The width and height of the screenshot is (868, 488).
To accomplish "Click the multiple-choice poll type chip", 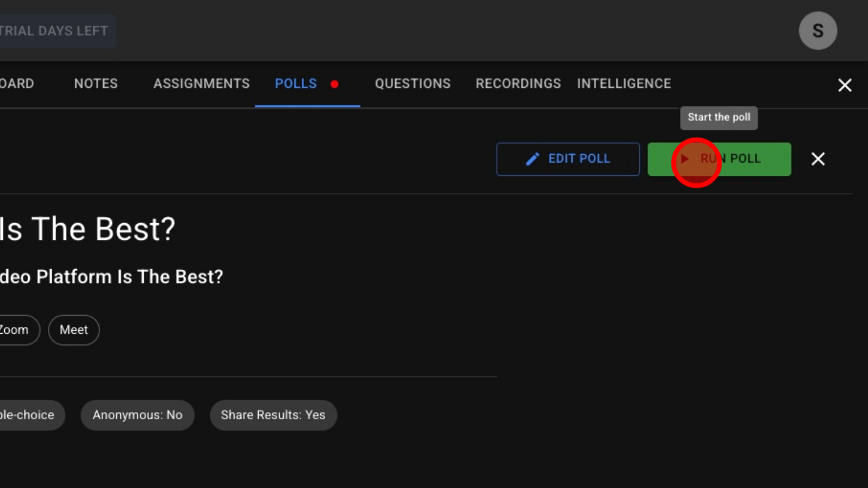I will [x=29, y=415].
